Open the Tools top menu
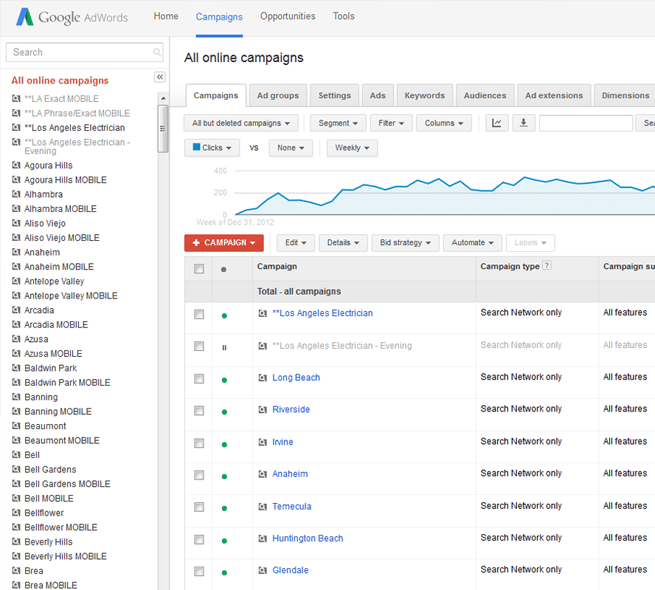This screenshot has width=655, height=590. [x=343, y=16]
